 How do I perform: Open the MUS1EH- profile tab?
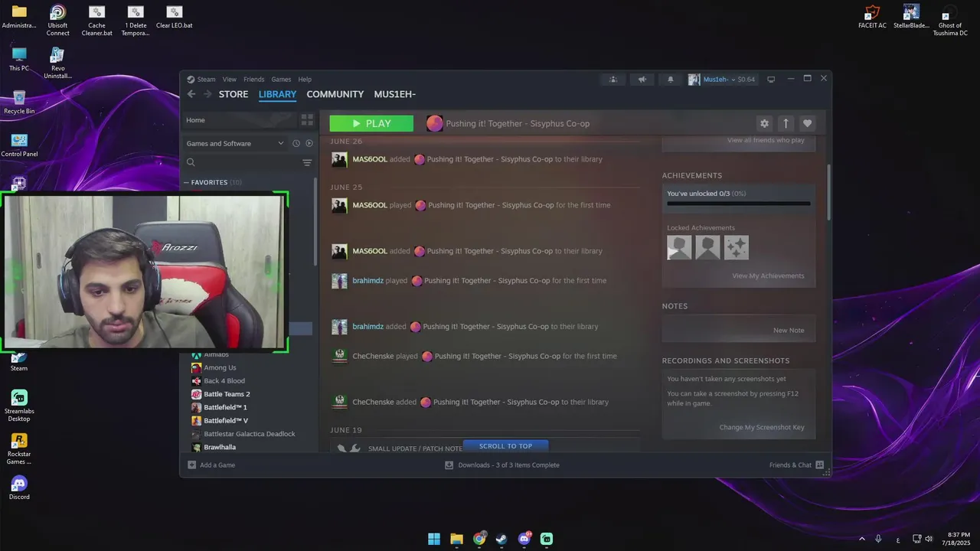pyautogui.click(x=395, y=94)
